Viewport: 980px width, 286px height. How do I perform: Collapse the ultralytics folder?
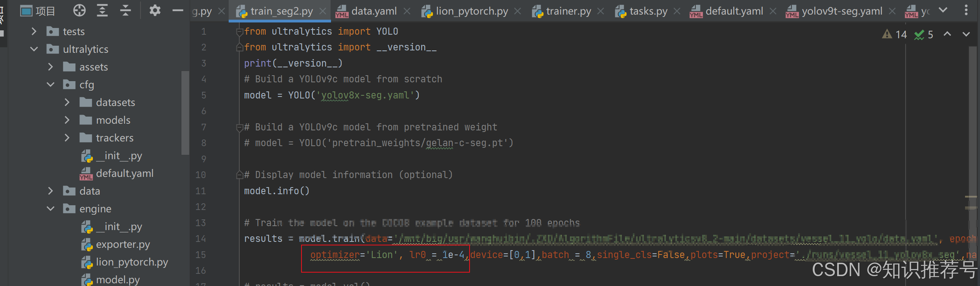pyautogui.click(x=34, y=49)
